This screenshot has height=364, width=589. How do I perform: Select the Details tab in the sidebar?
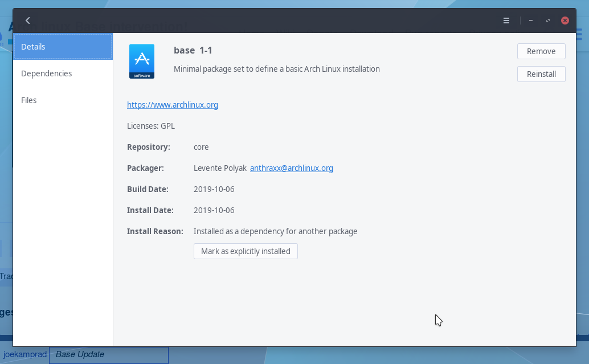(63, 47)
